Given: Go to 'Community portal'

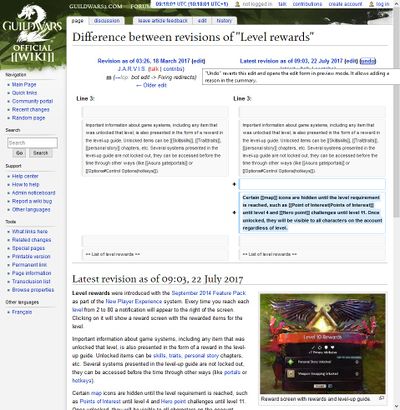Looking at the screenshot, I should point(32,101).
